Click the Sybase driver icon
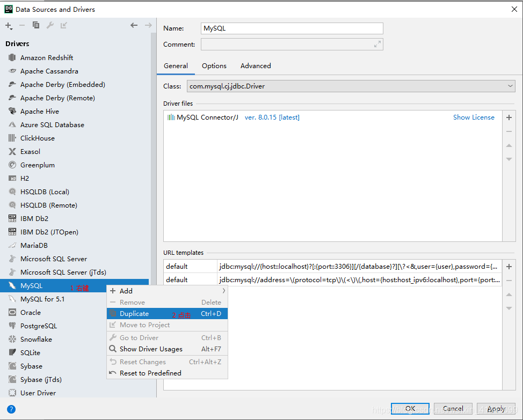 (12, 366)
